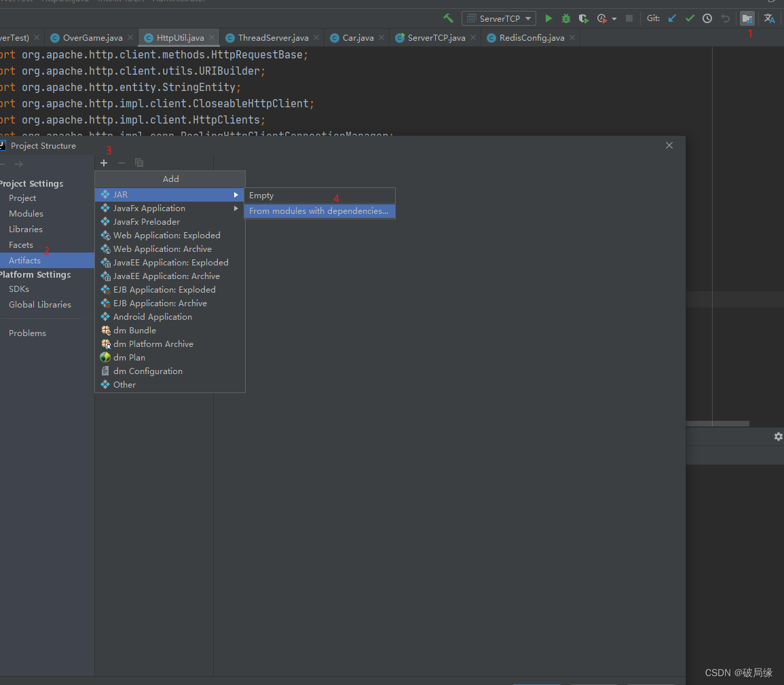Expand the JavaFx Application submenu arrow

coord(236,208)
